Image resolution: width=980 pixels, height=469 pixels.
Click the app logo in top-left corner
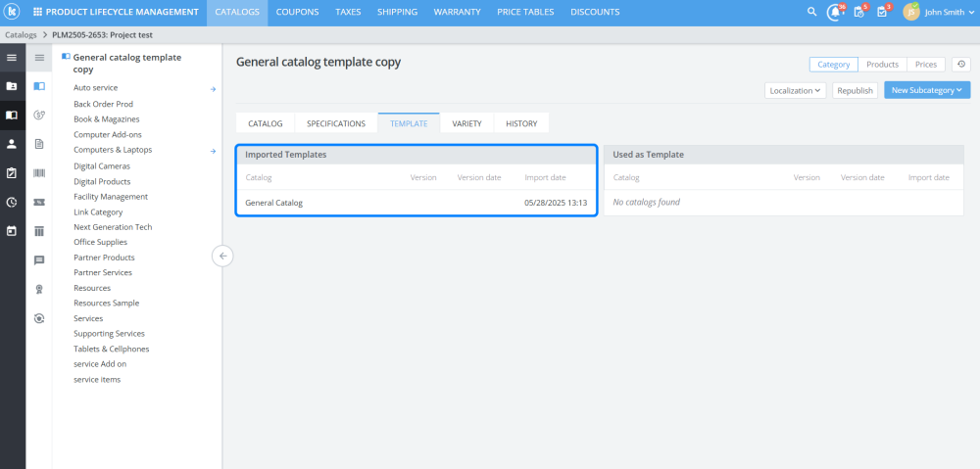pos(13,12)
